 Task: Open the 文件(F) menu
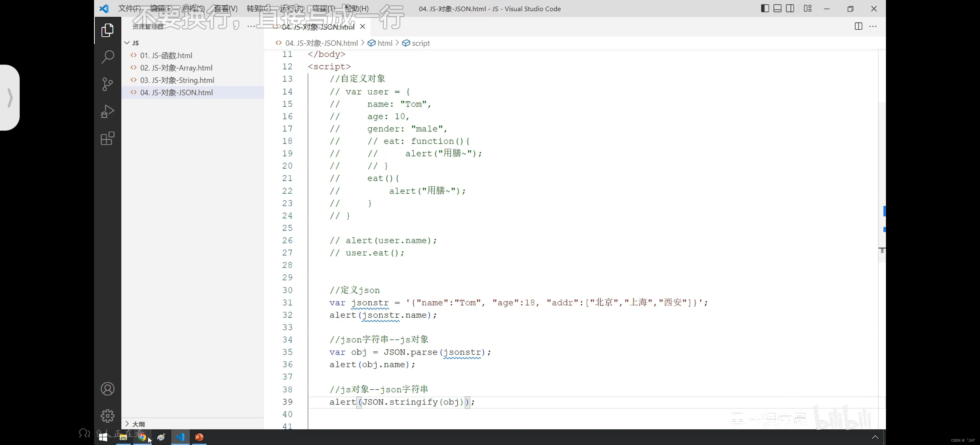click(x=129, y=8)
